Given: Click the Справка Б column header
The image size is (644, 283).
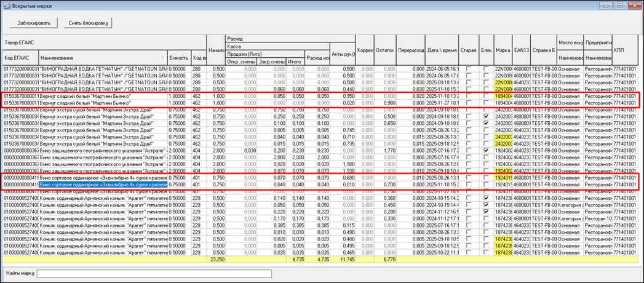Looking at the screenshot, I should click(x=543, y=49).
